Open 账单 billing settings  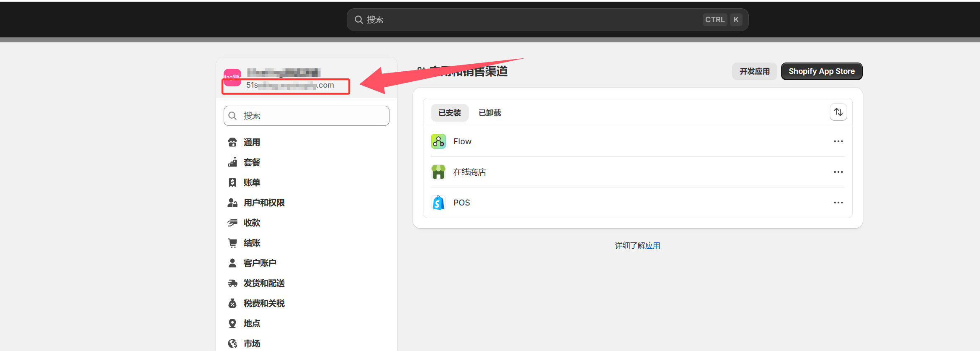pos(251,183)
